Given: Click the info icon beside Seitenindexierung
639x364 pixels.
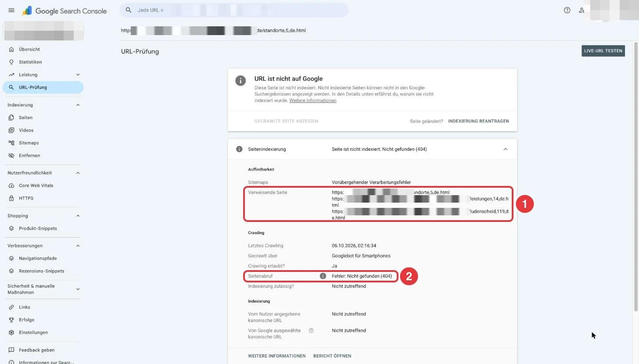Looking at the screenshot, I should [239, 149].
